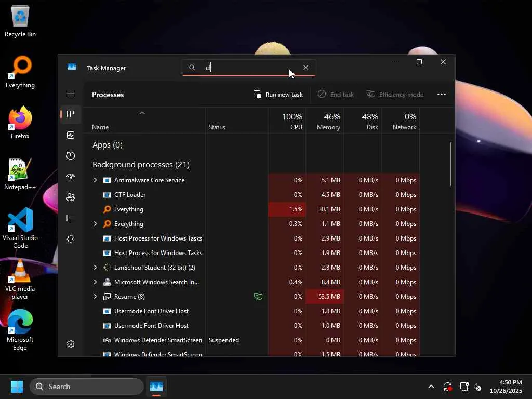Click the sync status tray icon

click(x=448, y=387)
